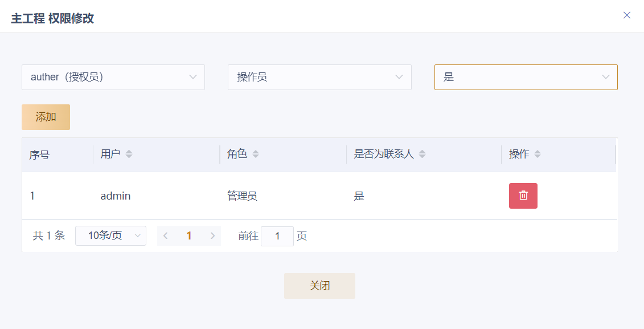644x329 pixels.
Task: Click the admin user cell
Action: point(116,196)
